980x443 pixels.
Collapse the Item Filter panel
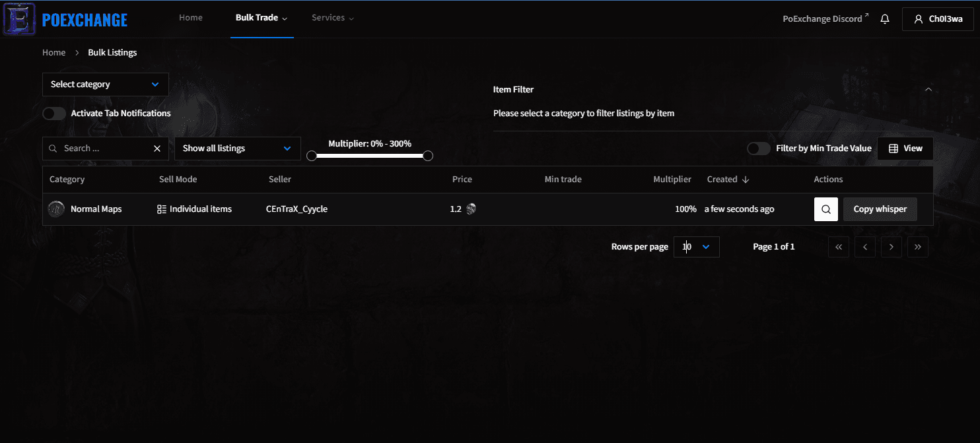point(928,89)
